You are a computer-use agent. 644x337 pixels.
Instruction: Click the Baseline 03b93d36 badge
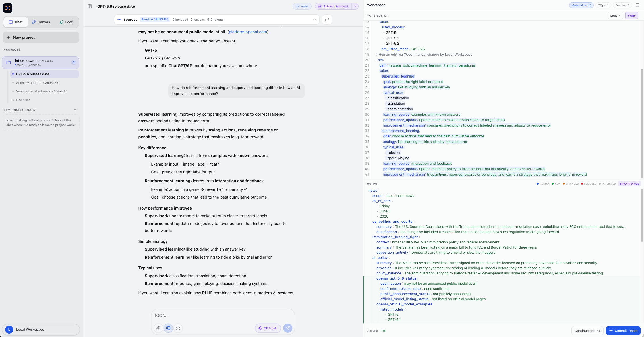point(155,20)
